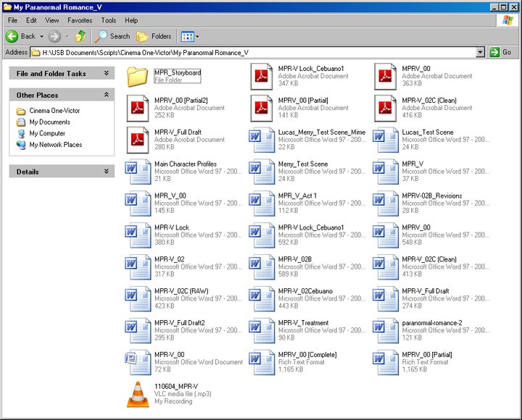Select the Main Character Profiles Word document icon
The width and height of the screenshot is (522, 420).
(x=137, y=172)
